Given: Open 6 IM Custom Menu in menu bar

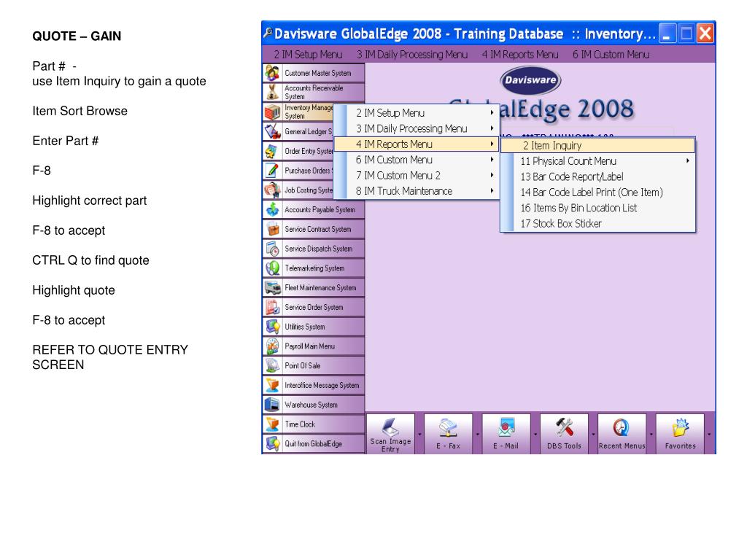Looking at the screenshot, I should pyautogui.click(x=611, y=55).
